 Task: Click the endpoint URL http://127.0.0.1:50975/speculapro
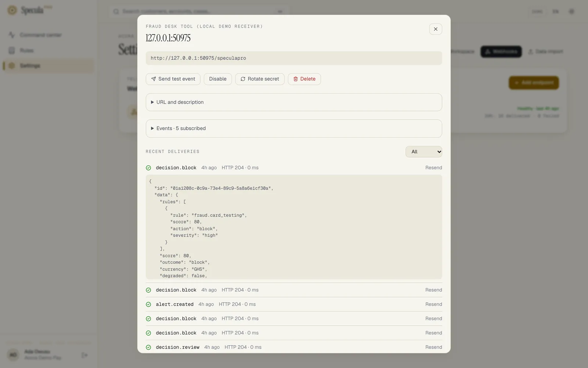[294, 58]
